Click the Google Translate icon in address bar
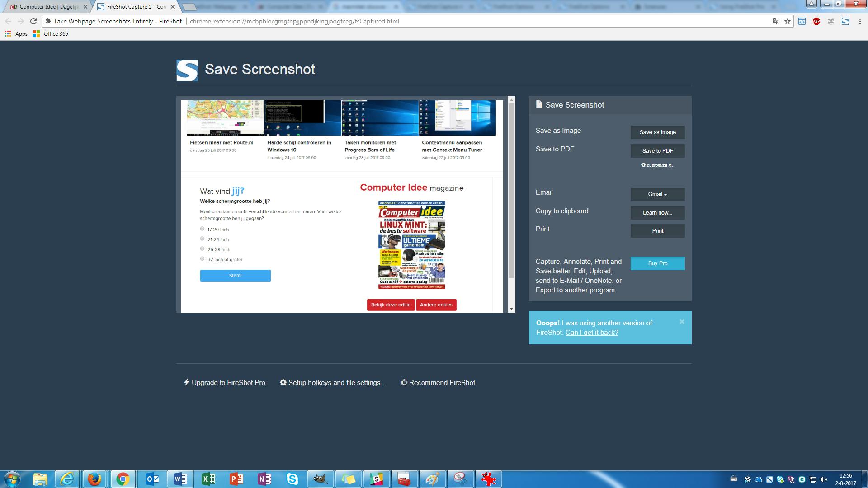868x488 pixels. click(x=776, y=21)
